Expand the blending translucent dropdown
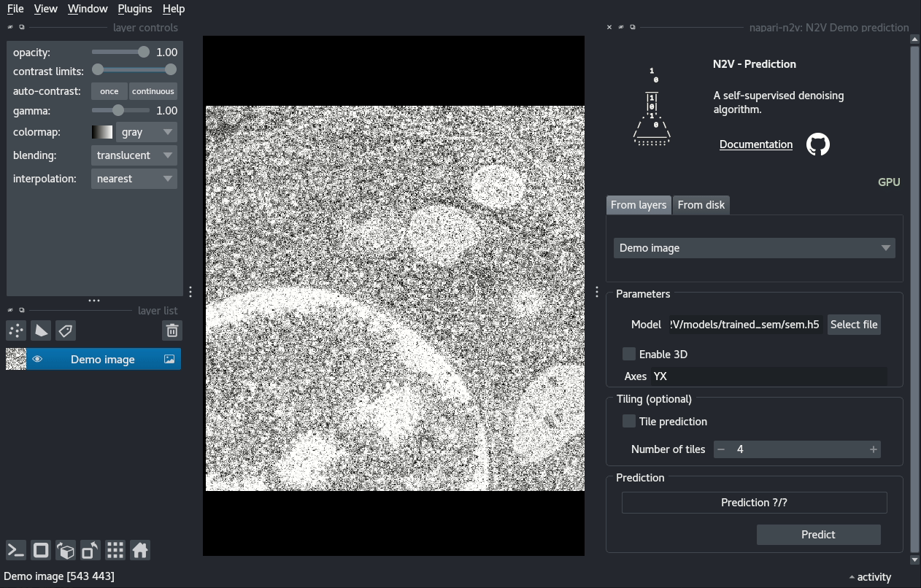The height and width of the screenshot is (588, 921). 134,155
